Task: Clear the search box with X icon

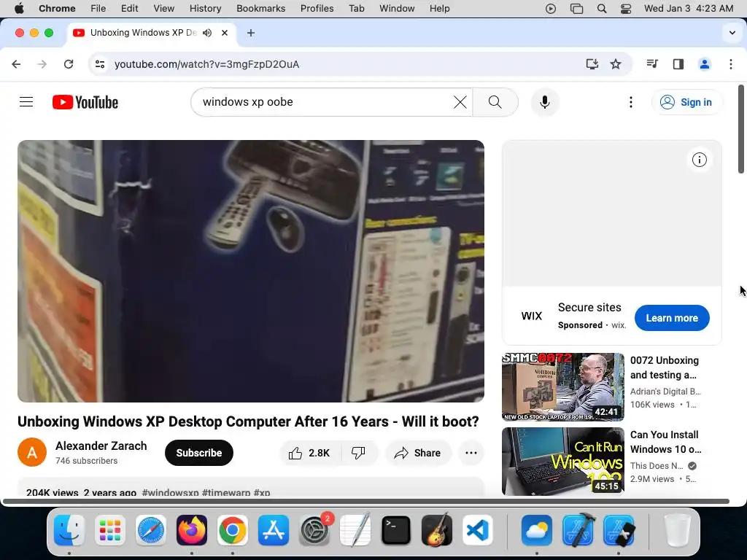Action: 460,102
